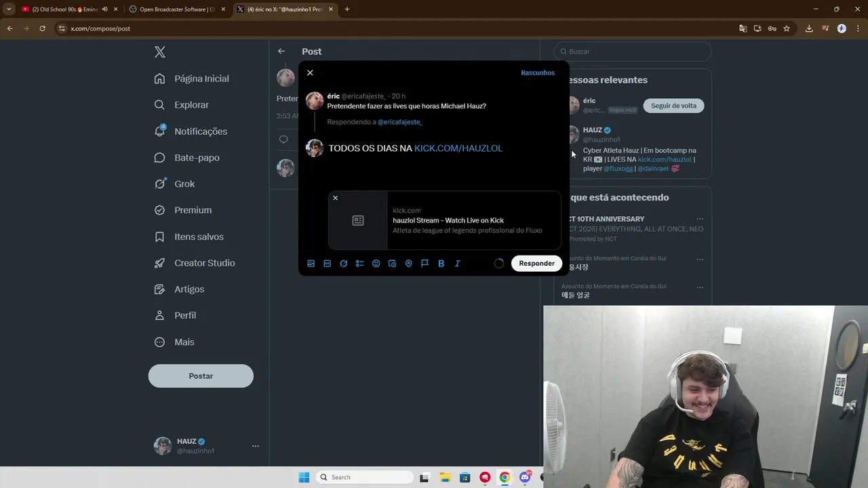Switch to the Old School 90s browser tab

(x=64, y=9)
